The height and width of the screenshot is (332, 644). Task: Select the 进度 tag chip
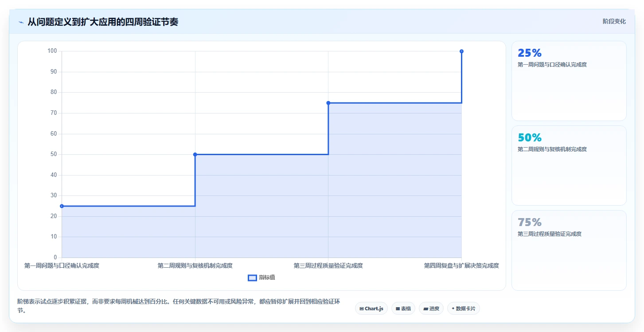pos(431,309)
